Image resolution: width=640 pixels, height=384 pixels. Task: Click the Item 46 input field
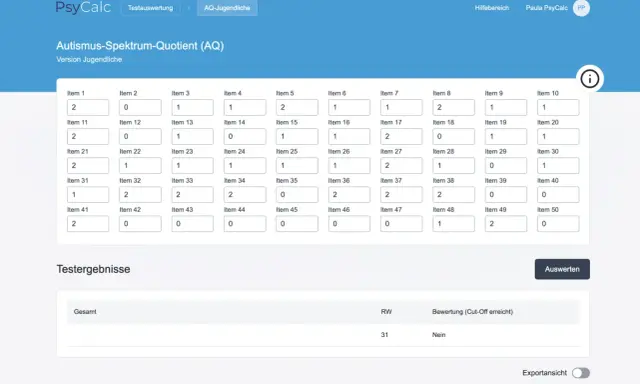click(349, 224)
